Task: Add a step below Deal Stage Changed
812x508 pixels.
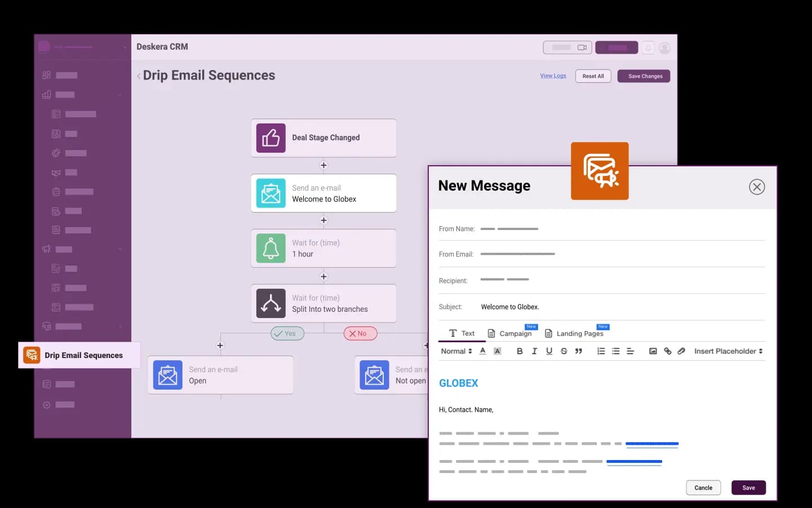Action: click(323, 165)
